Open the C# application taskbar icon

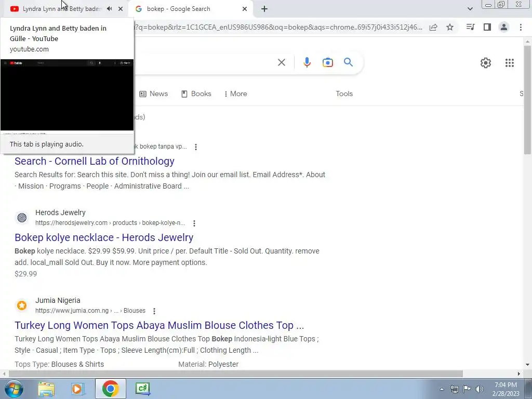[x=143, y=389]
